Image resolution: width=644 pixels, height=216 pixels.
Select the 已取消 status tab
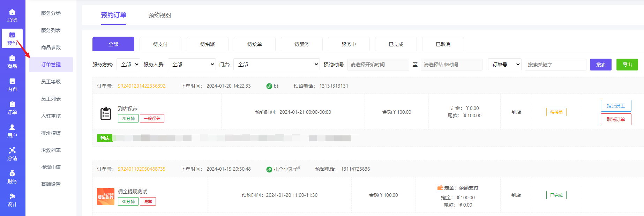pyautogui.click(x=443, y=44)
